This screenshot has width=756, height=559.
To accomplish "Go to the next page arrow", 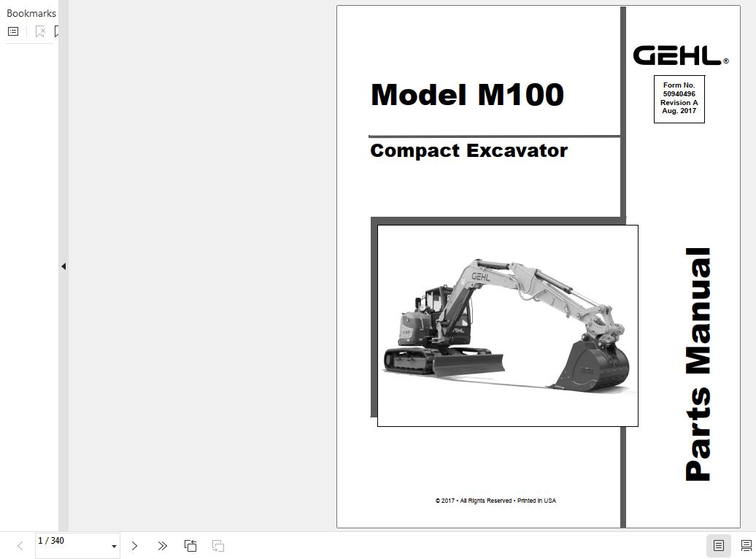I will (x=134, y=546).
